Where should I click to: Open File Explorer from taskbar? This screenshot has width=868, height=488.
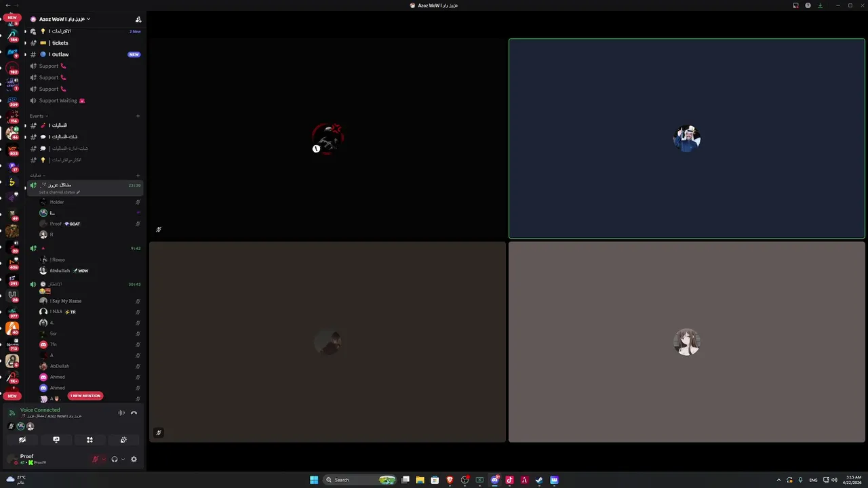(420, 480)
